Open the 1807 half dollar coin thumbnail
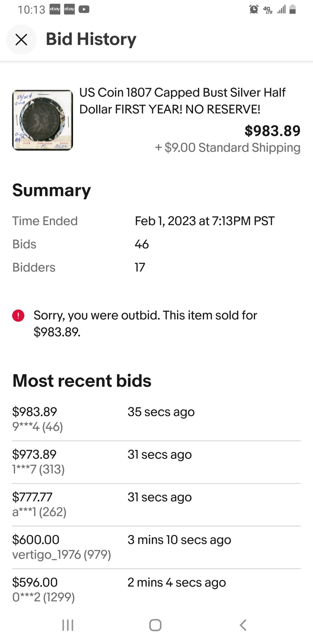The width and height of the screenshot is (313, 644). click(x=43, y=120)
